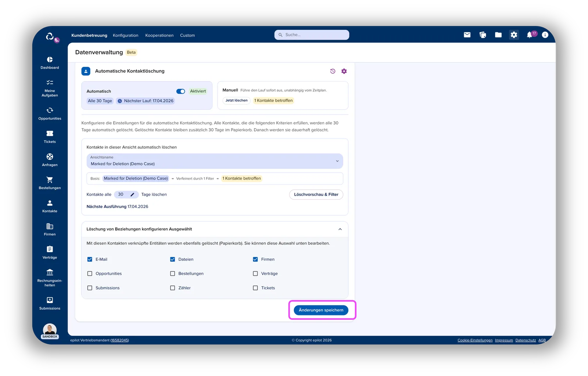Image resolution: width=588 pixels, height=376 pixels.
Task: Open the Datenschutz footer link
Action: pos(526,340)
